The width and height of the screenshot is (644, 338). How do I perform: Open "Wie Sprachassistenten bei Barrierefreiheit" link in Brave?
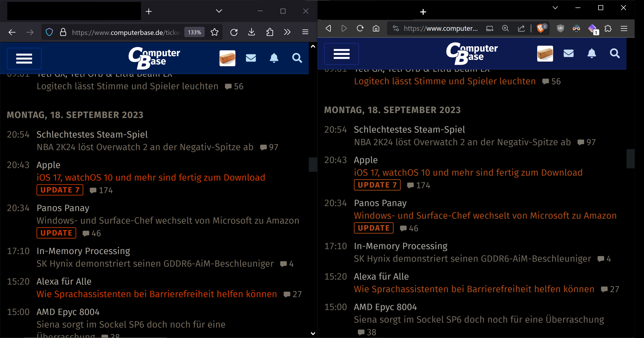tap(474, 289)
